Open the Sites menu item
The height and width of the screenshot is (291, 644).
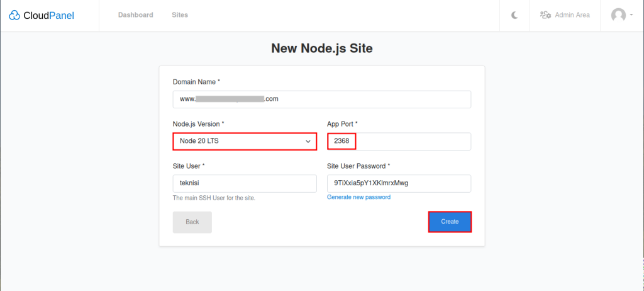[180, 15]
